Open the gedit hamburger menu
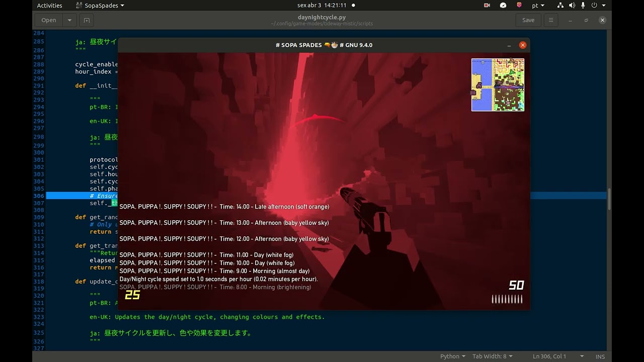 click(x=551, y=20)
